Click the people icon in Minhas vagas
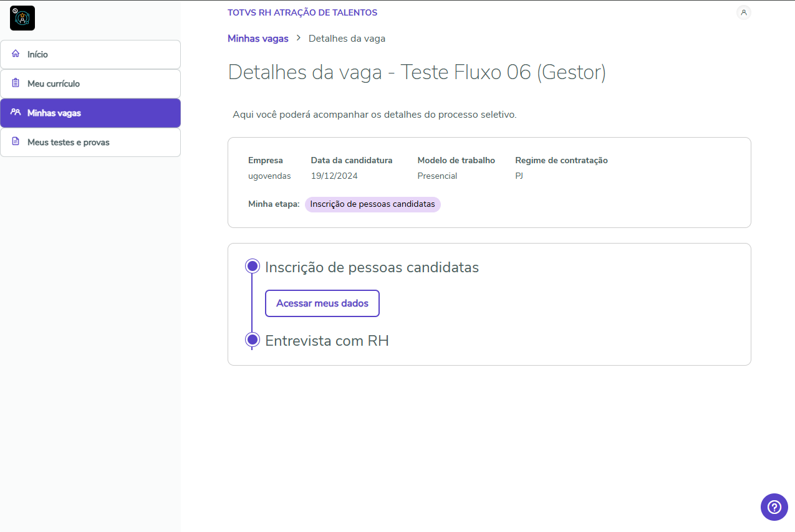795x532 pixels. 16,113
